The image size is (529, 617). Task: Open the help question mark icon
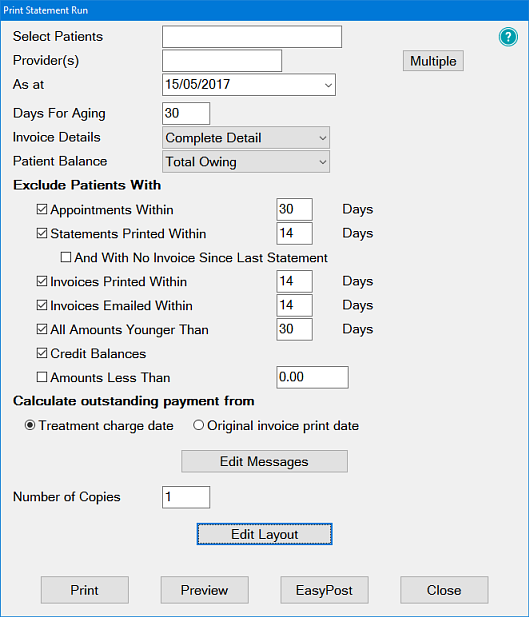click(x=508, y=37)
